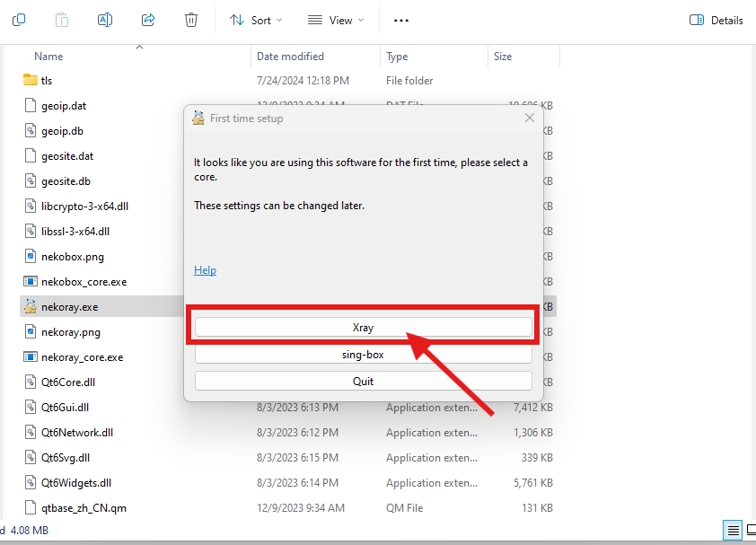This screenshot has height=545, width=756.
Task: Toggle the Details pane button
Action: point(716,21)
